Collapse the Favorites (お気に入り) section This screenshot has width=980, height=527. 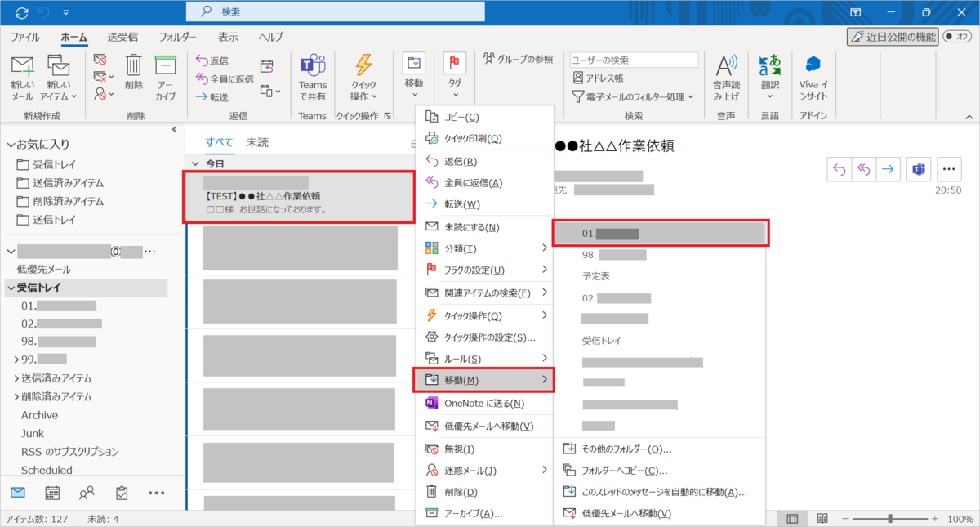pyautogui.click(x=11, y=145)
